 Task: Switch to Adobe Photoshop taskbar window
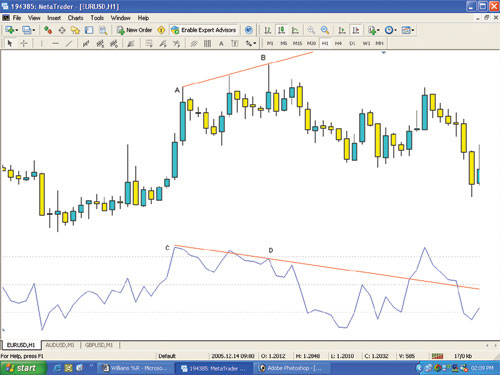[293, 368]
